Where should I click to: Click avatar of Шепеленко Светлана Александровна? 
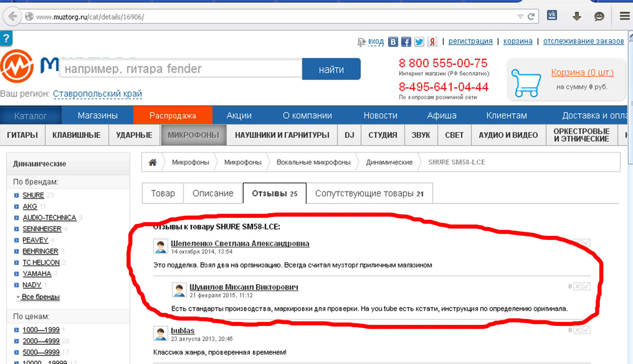coord(160,246)
